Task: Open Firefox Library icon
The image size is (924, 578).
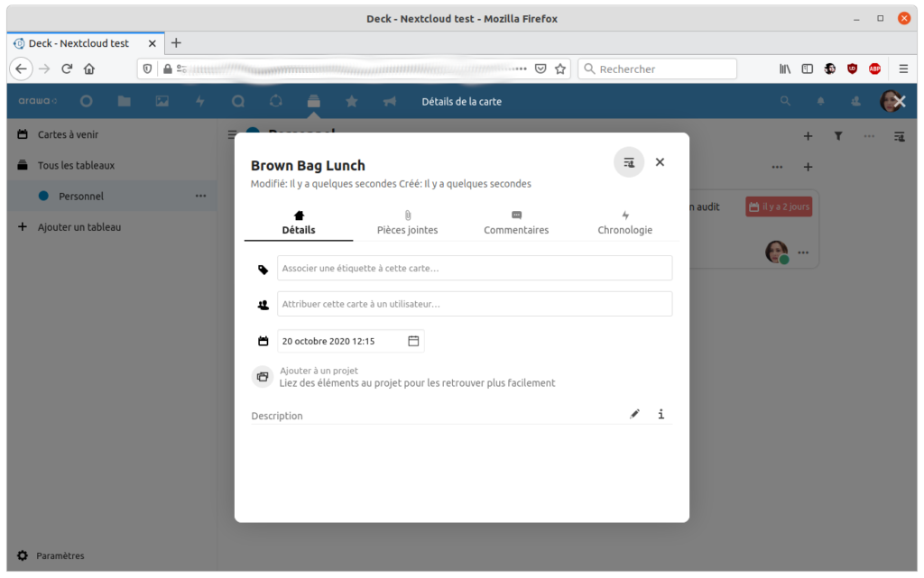Action: (x=785, y=69)
